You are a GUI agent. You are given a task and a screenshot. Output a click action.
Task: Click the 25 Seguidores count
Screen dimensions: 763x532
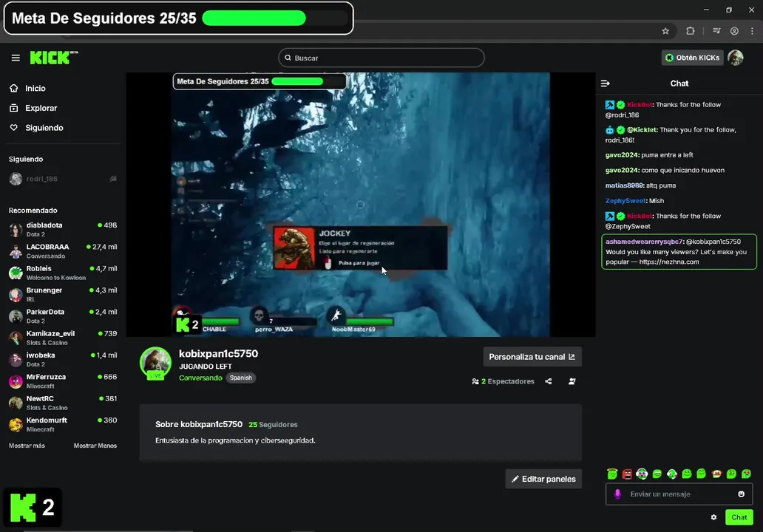tap(273, 425)
